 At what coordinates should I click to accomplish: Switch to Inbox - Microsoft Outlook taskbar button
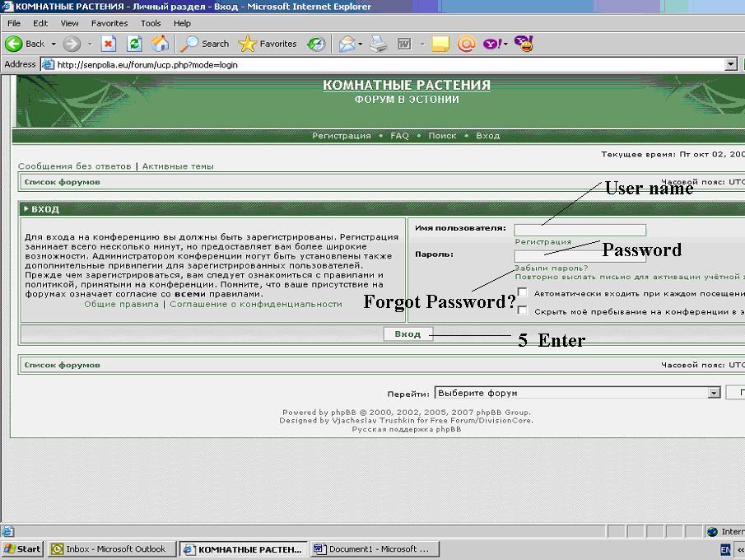[112, 548]
